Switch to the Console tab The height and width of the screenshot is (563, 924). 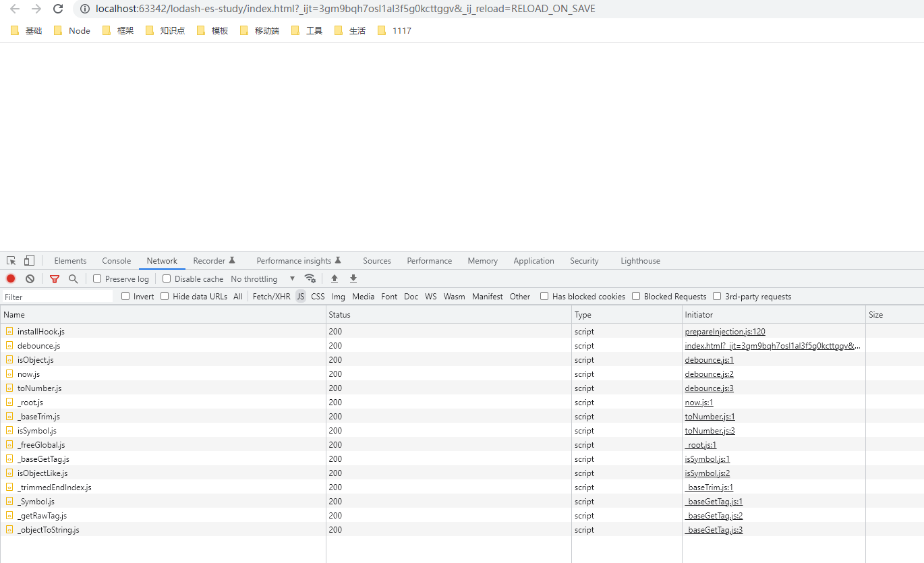[117, 261]
